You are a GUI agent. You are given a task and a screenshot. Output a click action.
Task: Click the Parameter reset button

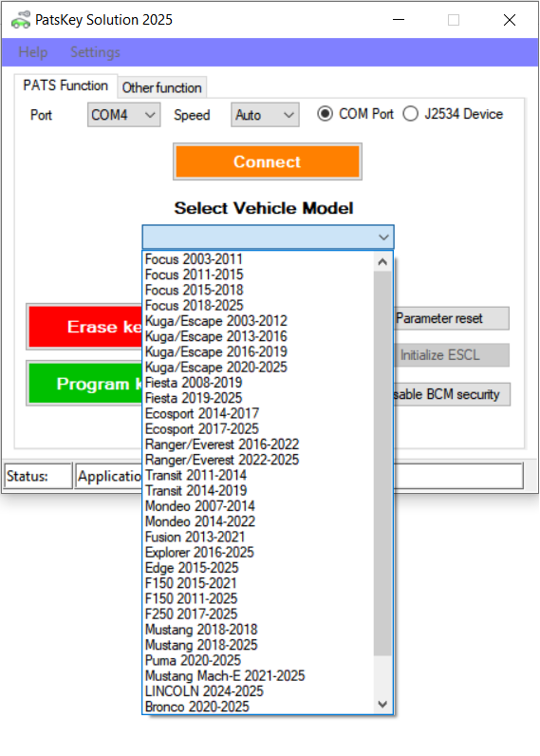tap(452, 318)
